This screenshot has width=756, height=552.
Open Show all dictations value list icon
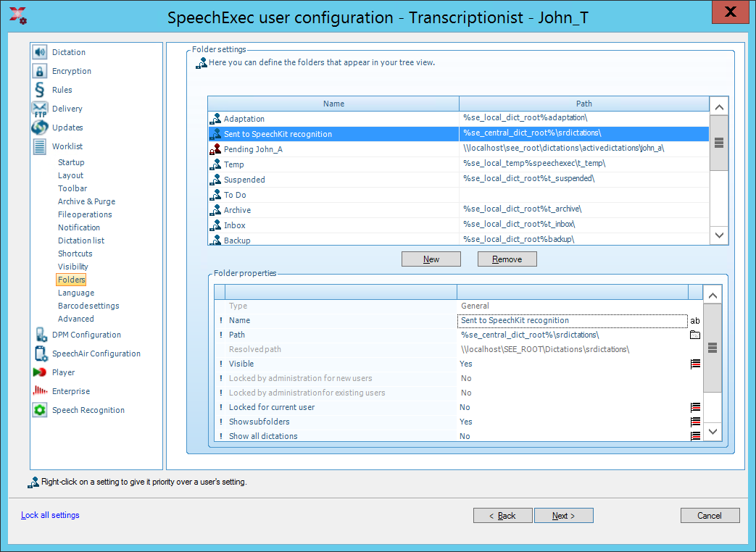(695, 435)
